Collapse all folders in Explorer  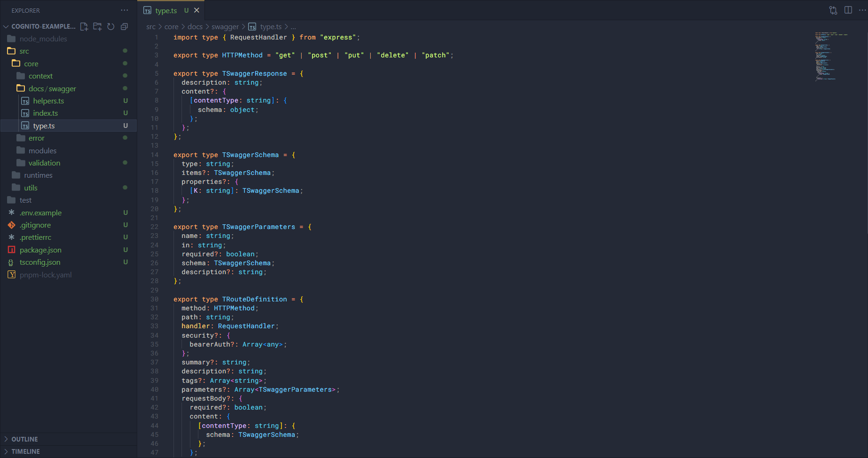pos(124,27)
